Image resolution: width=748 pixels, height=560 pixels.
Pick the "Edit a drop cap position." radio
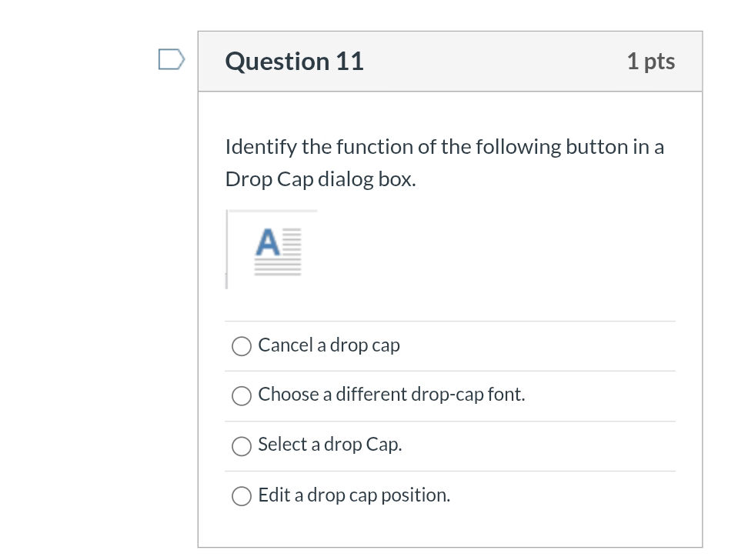coord(242,496)
